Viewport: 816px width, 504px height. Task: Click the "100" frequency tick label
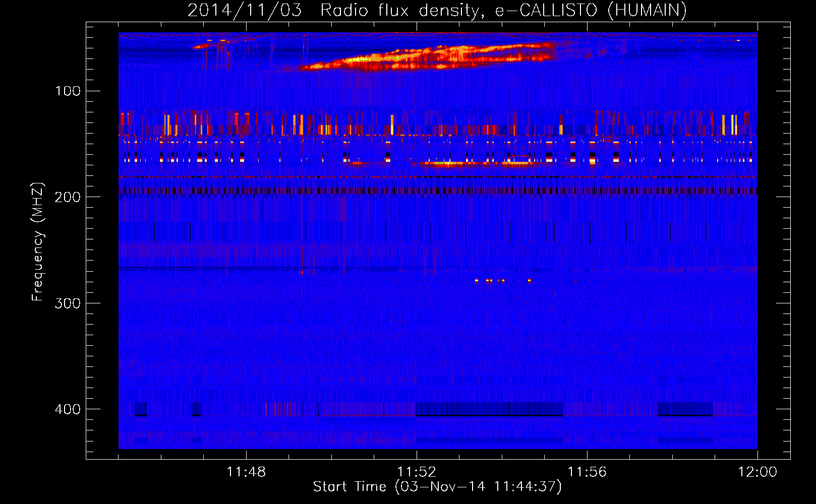pyautogui.click(x=68, y=91)
